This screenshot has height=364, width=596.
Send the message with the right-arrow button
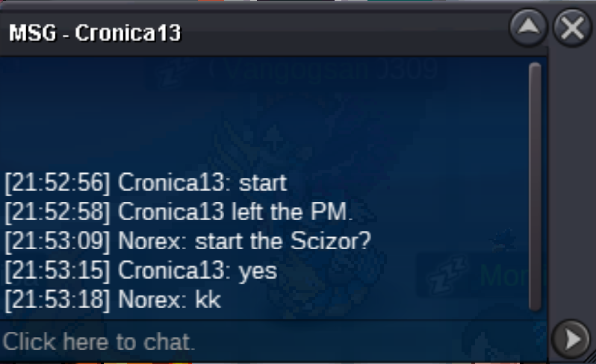pos(571,339)
